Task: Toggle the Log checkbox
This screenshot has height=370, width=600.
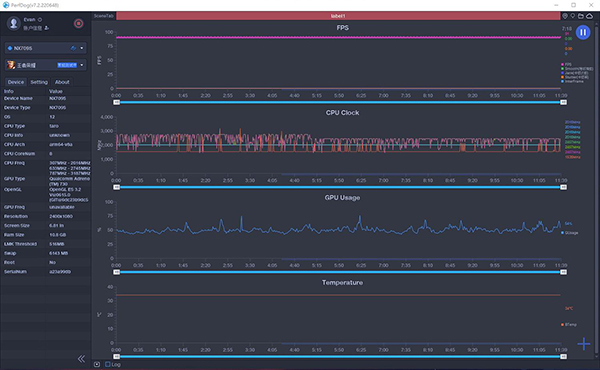Action: click(x=108, y=364)
